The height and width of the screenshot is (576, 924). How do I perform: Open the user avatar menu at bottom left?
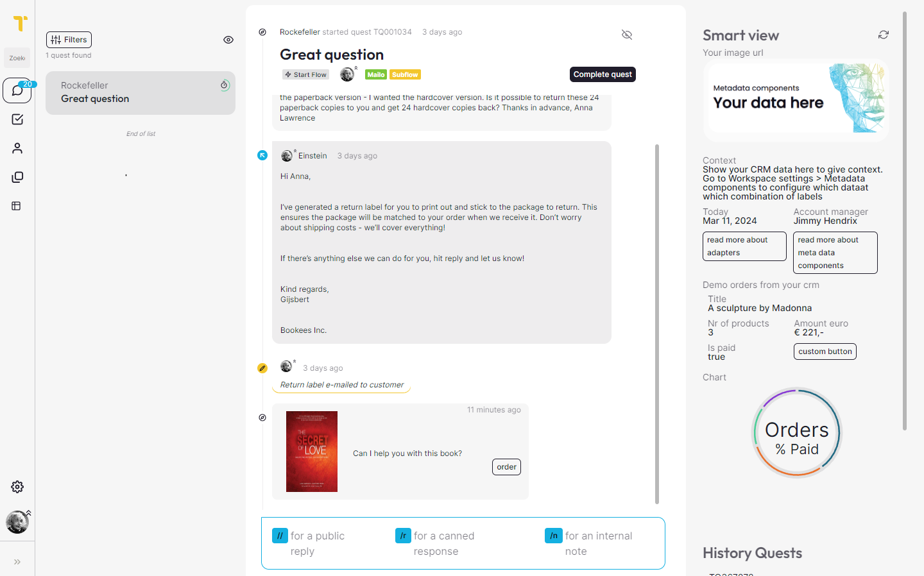(x=17, y=522)
